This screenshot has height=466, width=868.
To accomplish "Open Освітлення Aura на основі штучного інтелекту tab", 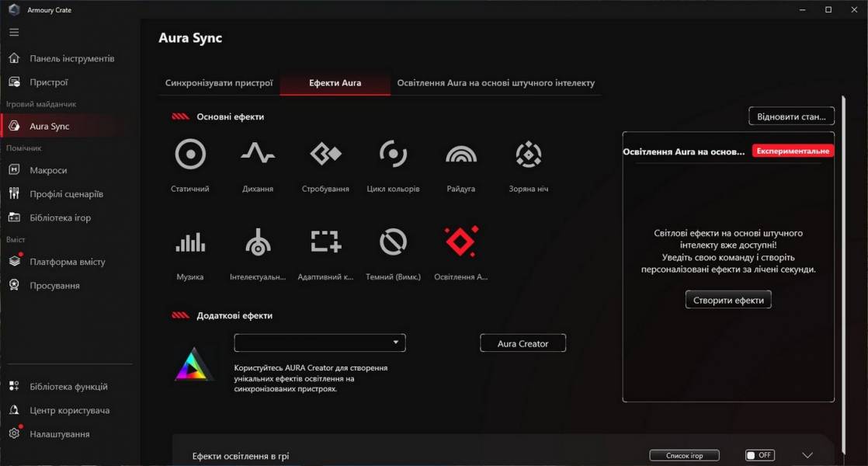I will click(x=496, y=83).
